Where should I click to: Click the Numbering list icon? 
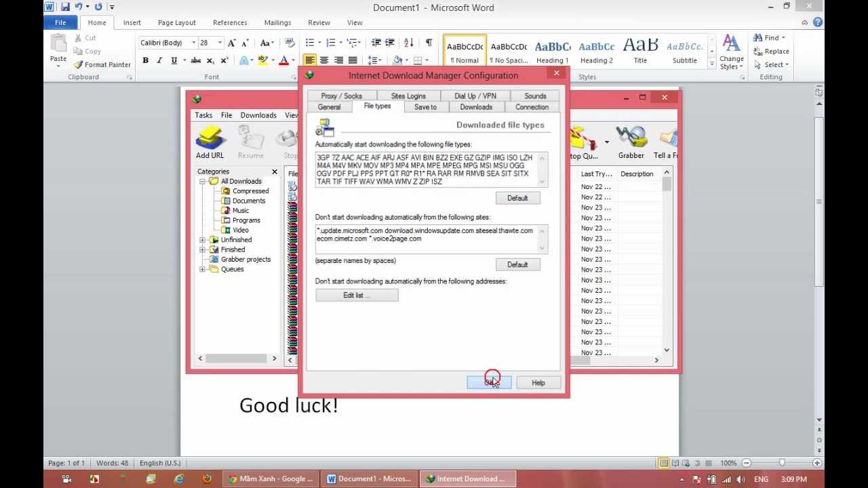330,43
